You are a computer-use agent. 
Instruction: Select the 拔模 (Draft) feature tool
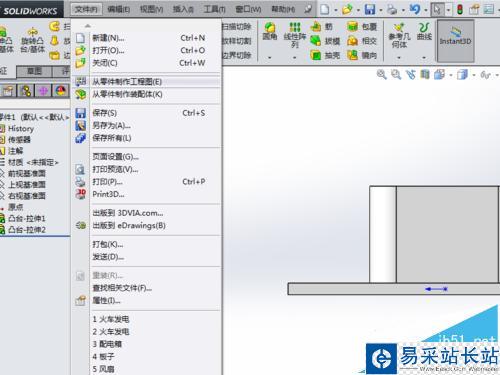[x=325, y=41]
